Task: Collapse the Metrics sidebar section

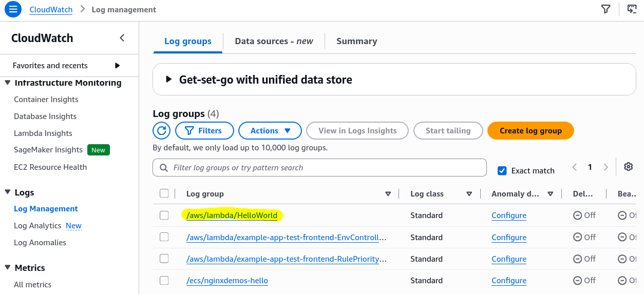Action: click(x=7, y=268)
